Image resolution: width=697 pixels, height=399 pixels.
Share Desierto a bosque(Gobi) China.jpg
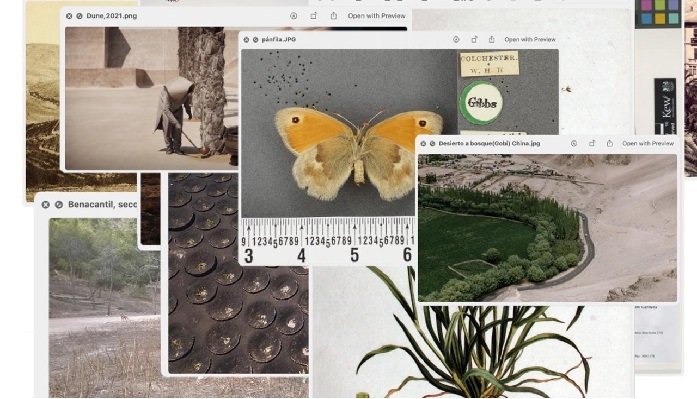[x=609, y=143]
